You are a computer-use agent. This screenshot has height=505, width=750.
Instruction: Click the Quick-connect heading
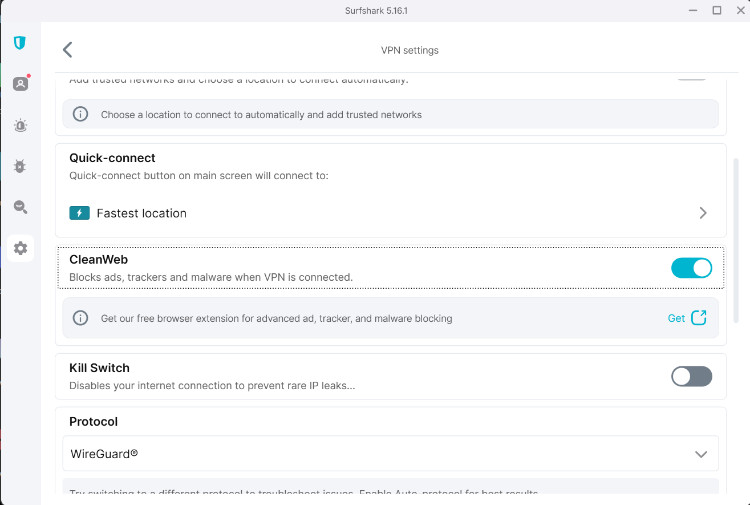[112, 158]
